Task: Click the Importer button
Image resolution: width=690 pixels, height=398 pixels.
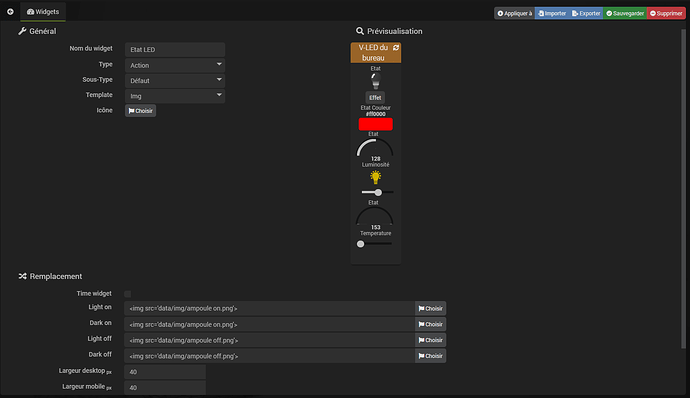Action: click(x=552, y=13)
